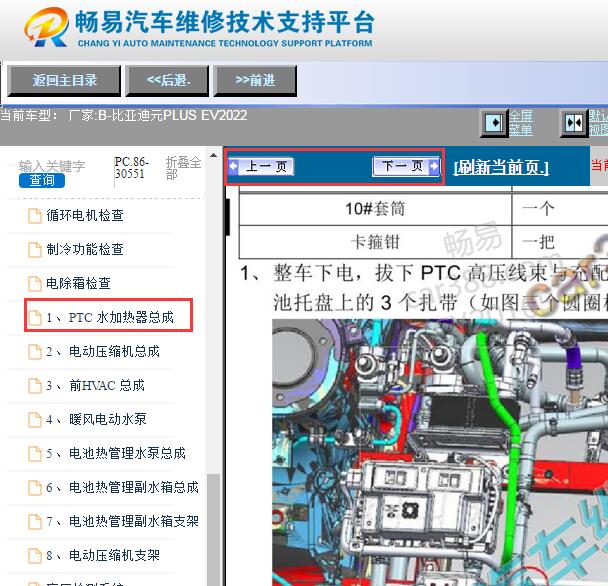Click the 厂家:B-比亚迪元PLUS EV2022 text

pyautogui.click(x=157, y=116)
